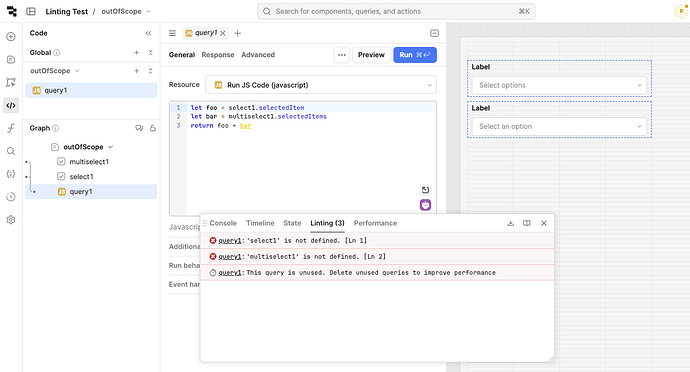Screen dimensions: 690x372
Task: Toggle the layout panel icon beside Linting Test
Action: coord(31,11)
